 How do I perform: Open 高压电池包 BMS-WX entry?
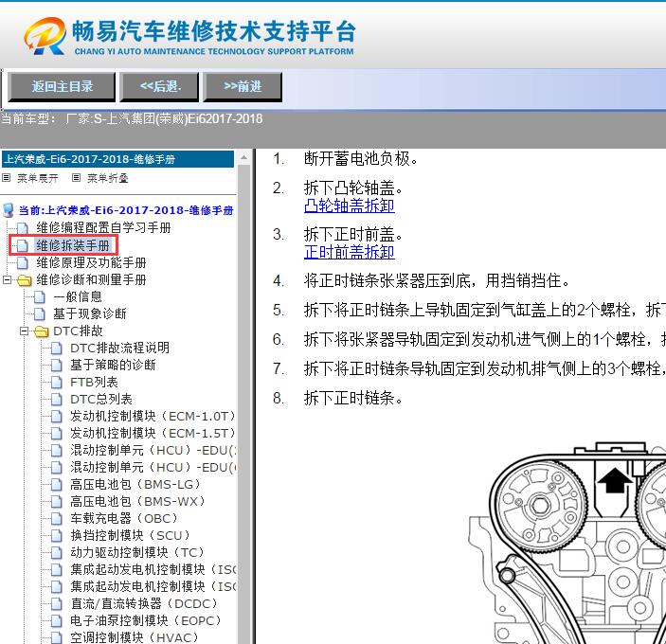[137, 501]
